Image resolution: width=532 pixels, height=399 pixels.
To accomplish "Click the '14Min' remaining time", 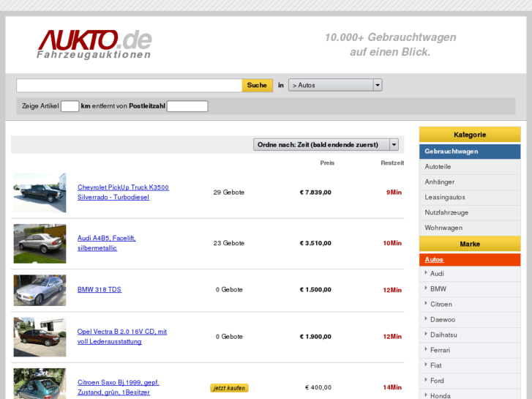I will pyautogui.click(x=392, y=387).
